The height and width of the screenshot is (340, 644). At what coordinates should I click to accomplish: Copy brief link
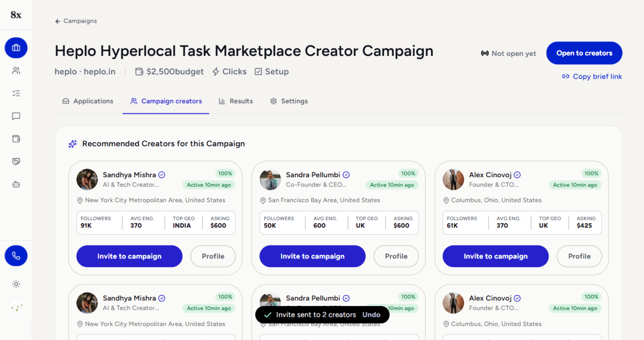pos(592,77)
